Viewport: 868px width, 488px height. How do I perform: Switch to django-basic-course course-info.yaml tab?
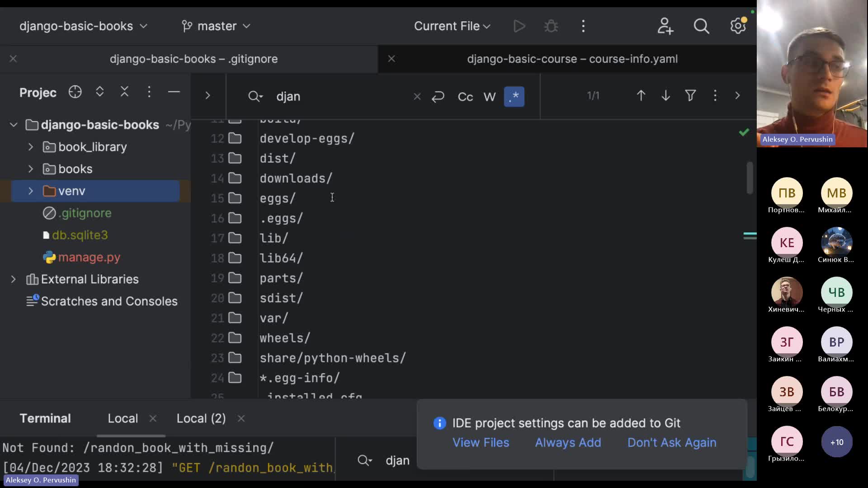click(x=572, y=59)
